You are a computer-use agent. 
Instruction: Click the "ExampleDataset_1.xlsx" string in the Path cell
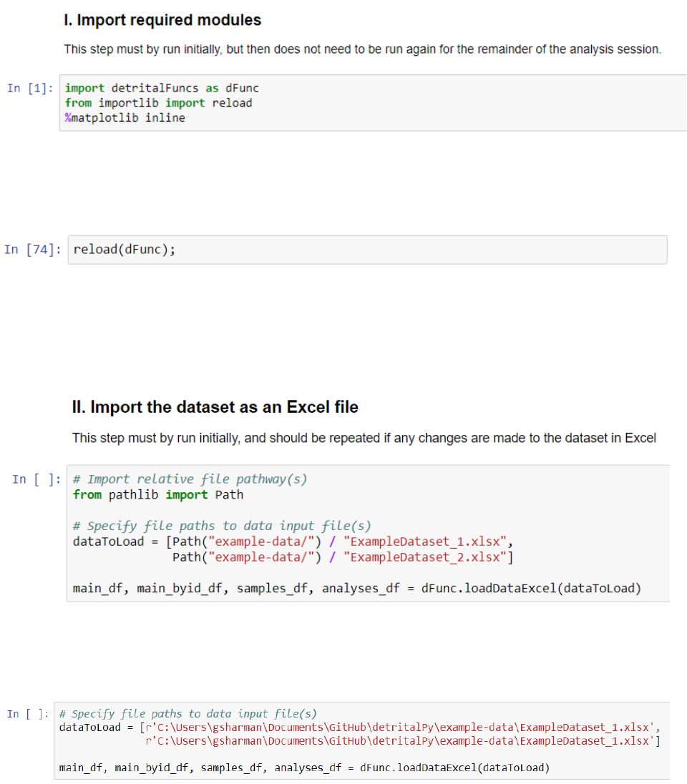click(425, 542)
